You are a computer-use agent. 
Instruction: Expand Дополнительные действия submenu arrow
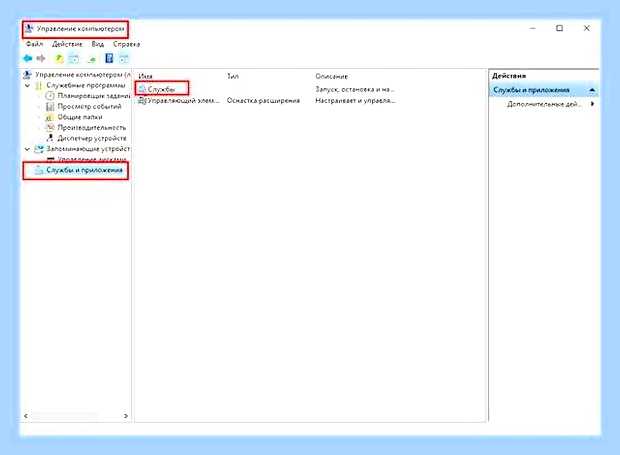[592, 104]
